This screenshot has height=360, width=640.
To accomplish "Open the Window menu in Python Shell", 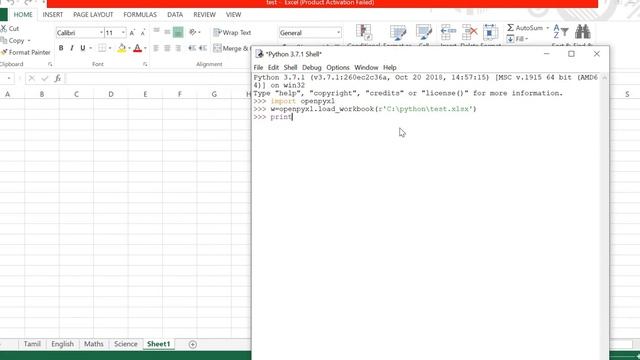I will coord(366,67).
